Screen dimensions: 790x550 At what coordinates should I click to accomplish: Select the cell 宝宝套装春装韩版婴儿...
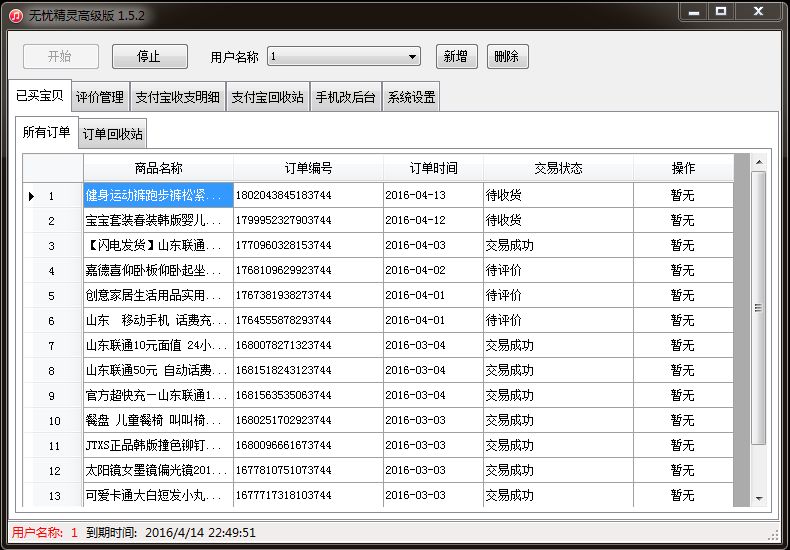point(158,221)
